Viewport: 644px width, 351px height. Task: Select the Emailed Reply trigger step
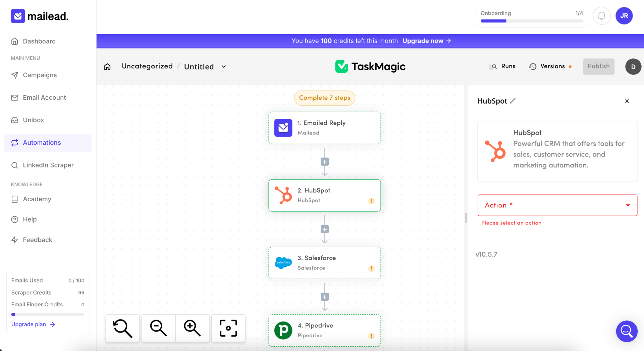[324, 128]
